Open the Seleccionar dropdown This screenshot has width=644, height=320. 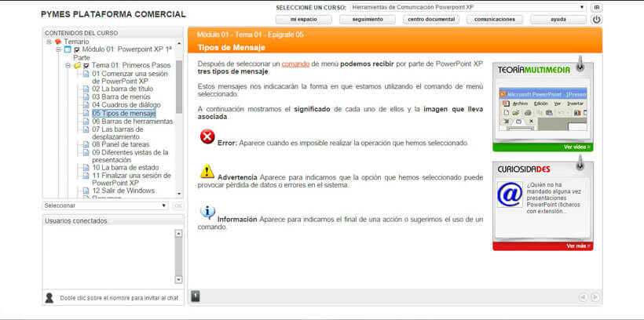[x=105, y=205]
